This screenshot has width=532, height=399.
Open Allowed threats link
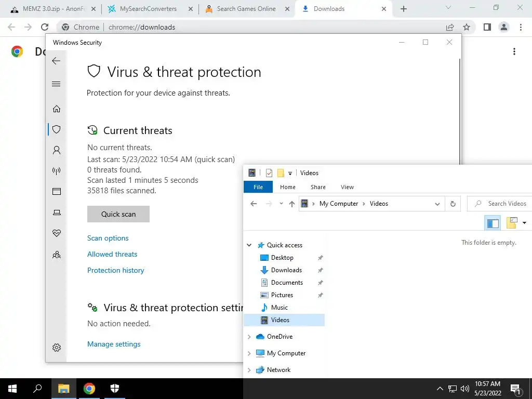pos(112,254)
